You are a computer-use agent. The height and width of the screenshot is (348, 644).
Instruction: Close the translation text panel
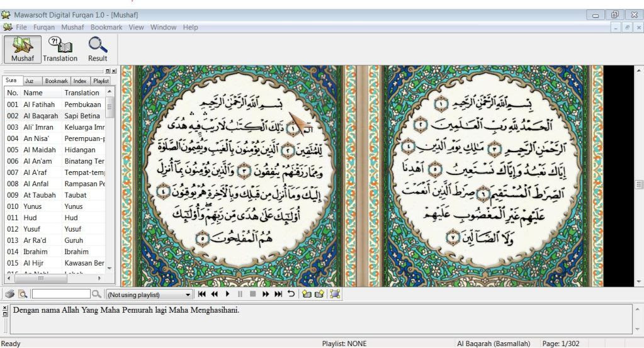[5, 307]
